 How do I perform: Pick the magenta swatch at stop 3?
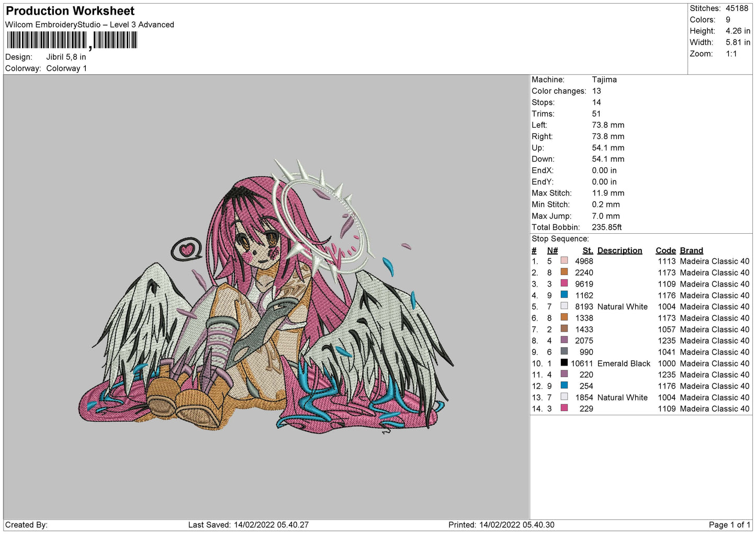[564, 283]
